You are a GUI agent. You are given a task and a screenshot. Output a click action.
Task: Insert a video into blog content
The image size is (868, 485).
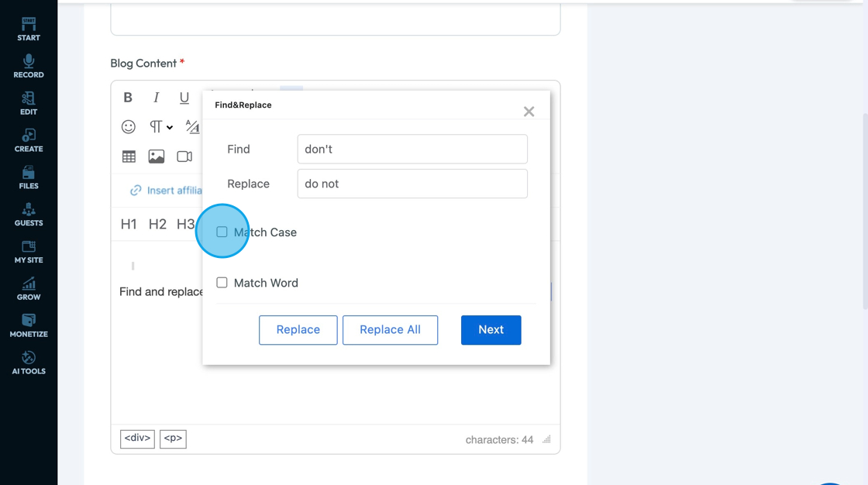pos(184,157)
